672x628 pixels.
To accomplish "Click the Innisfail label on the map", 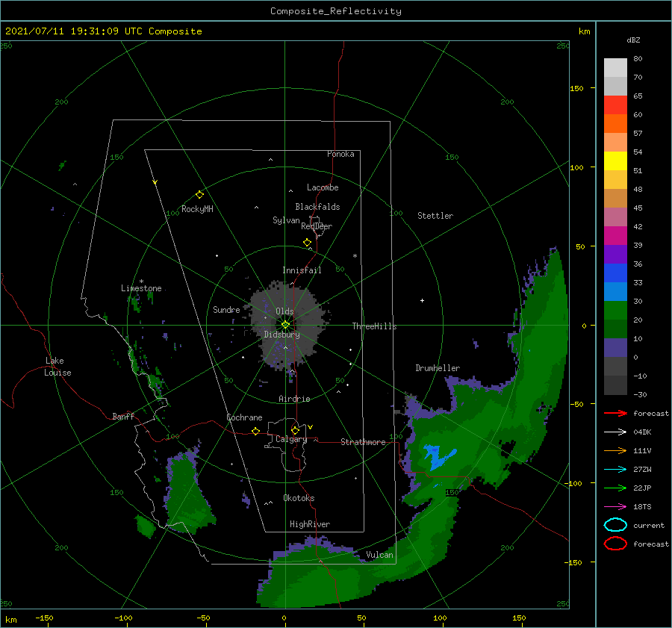I will coord(302,270).
